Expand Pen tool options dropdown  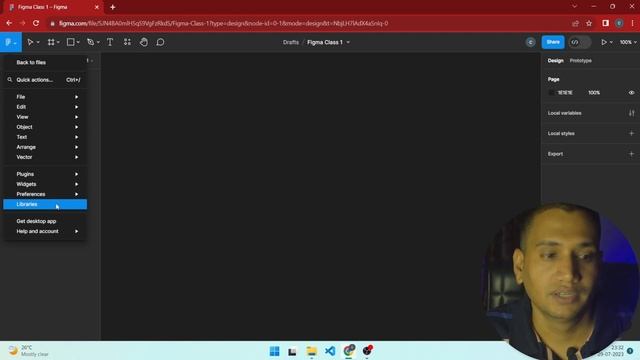pyautogui.click(x=98, y=42)
